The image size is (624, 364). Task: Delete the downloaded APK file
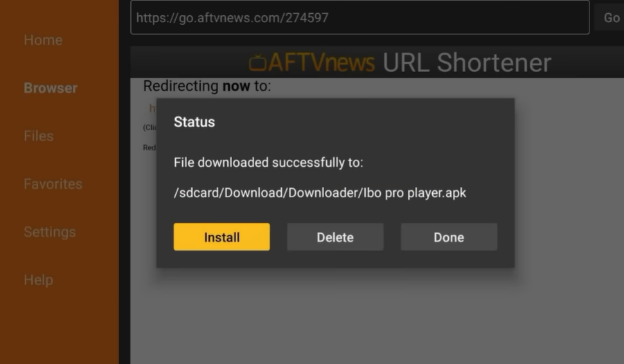click(x=335, y=237)
